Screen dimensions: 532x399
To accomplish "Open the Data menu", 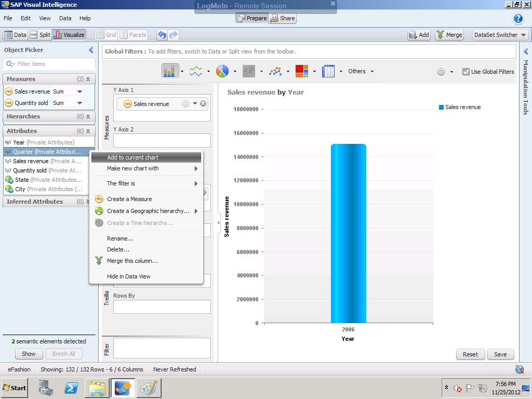I will point(65,18).
